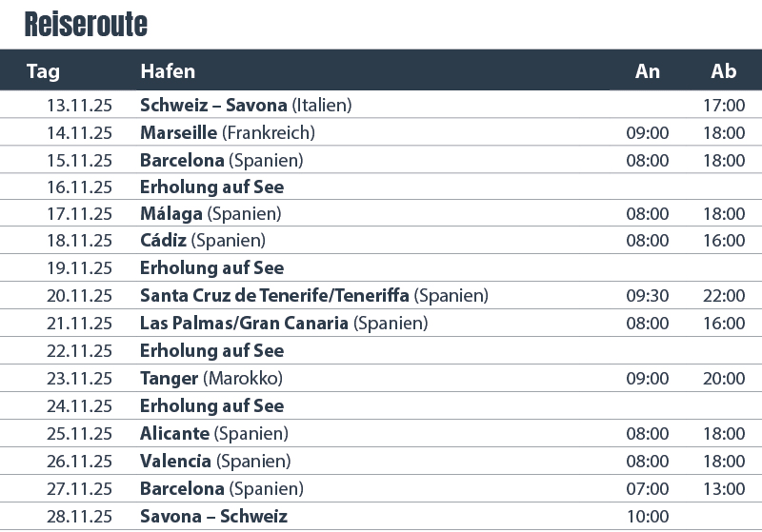Select date 28.11.25
Image resolution: width=762 pixels, height=532 pixels.
click(x=79, y=516)
